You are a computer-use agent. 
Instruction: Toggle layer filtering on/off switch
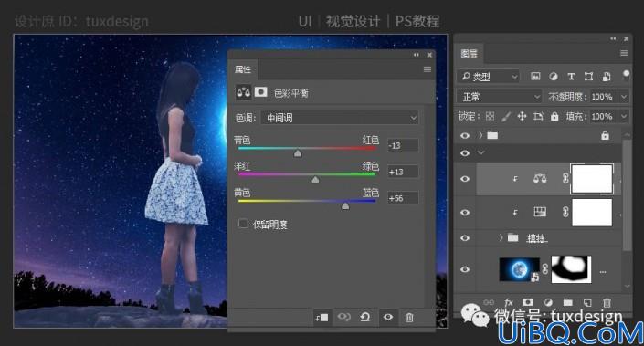[626, 75]
